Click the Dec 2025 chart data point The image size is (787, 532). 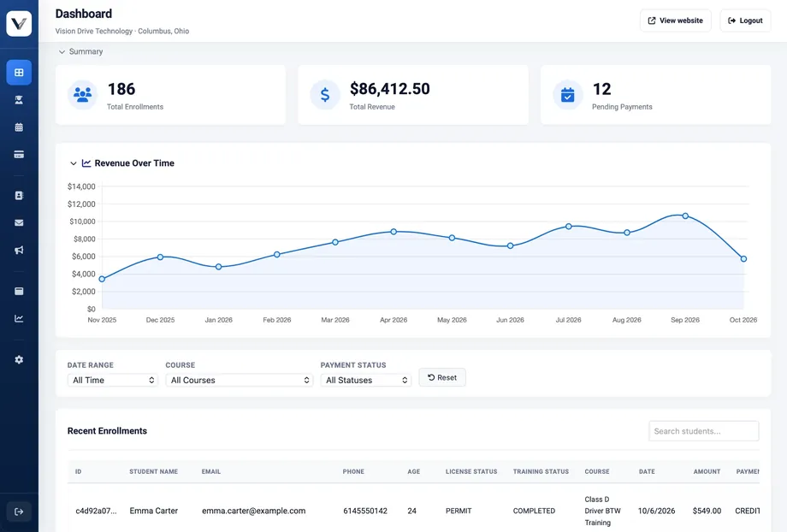(160, 257)
